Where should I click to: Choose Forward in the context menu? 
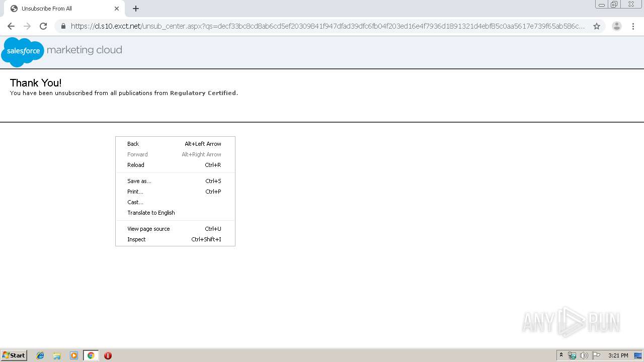point(175,154)
